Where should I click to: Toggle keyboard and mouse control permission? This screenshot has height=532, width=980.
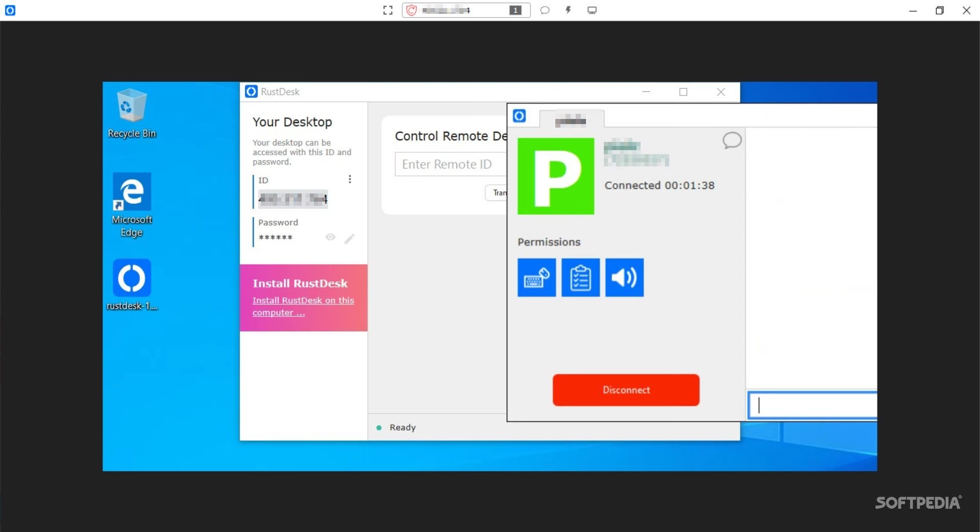click(536, 277)
